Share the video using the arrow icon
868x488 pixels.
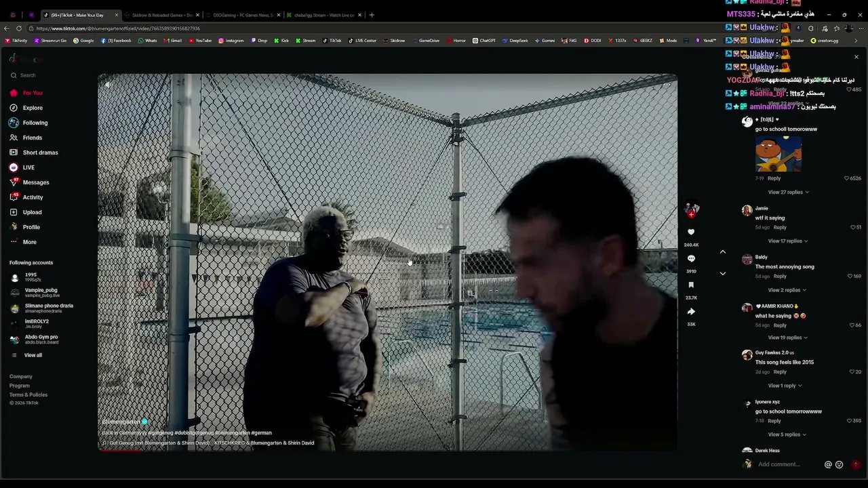(x=691, y=312)
